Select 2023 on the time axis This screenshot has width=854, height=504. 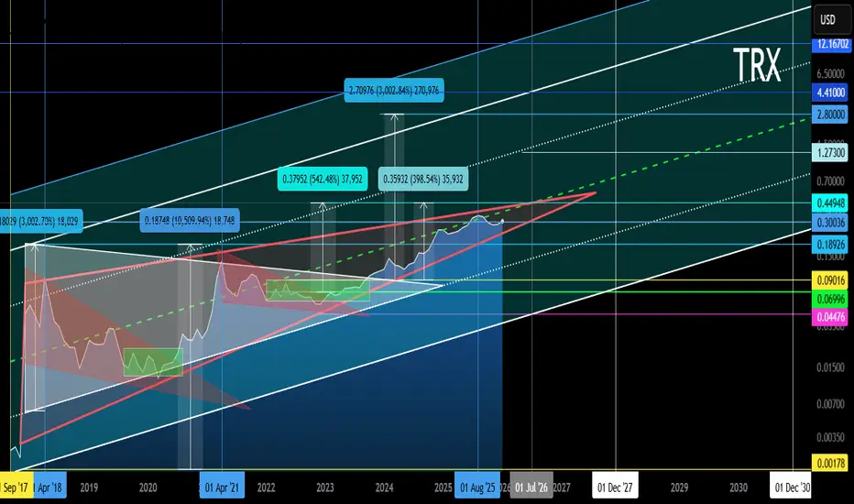[x=324, y=488]
